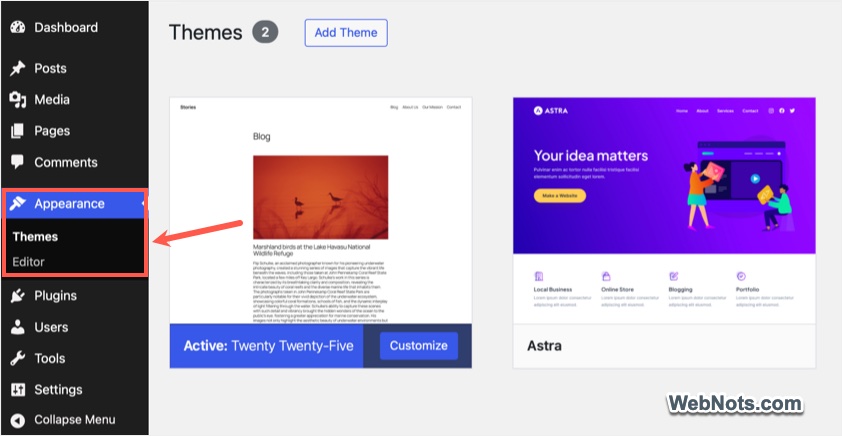The image size is (842, 436).
Task: Click the Dashboard gauge icon
Action: (18, 27)
